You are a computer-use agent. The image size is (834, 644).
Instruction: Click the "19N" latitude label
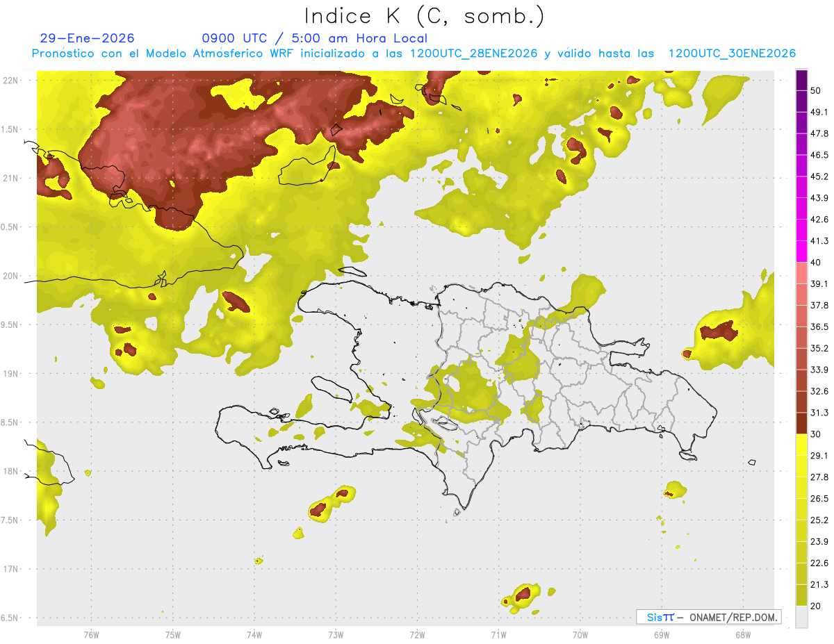pos(10,374)
